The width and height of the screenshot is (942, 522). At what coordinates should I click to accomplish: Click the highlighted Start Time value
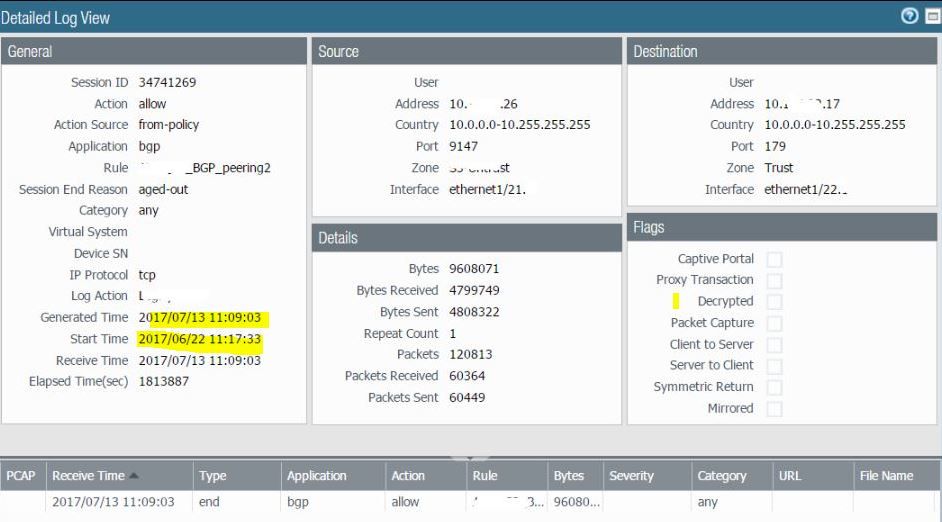tap(200, 339)
